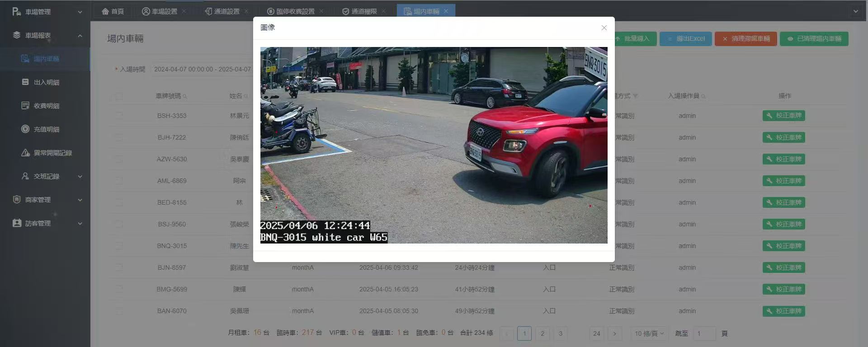The width and height of the screenshot is (868, 347).
Task: Check the row for BED-8155
Action: click(119, 202)
